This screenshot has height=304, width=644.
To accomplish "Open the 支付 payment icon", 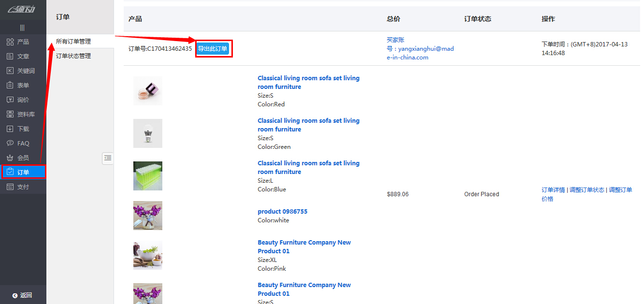I will 10,187.
